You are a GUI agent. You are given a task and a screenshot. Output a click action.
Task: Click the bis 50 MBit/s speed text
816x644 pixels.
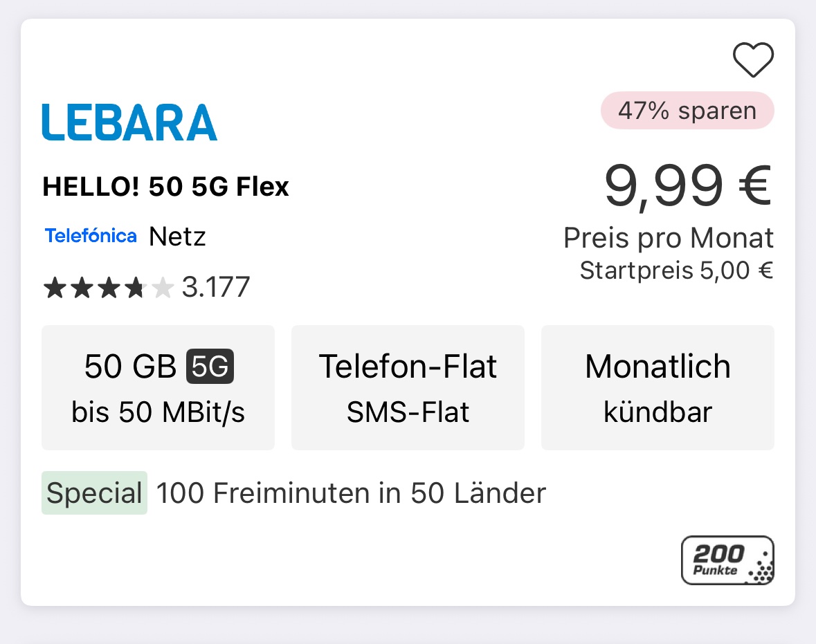coord(158,412)
